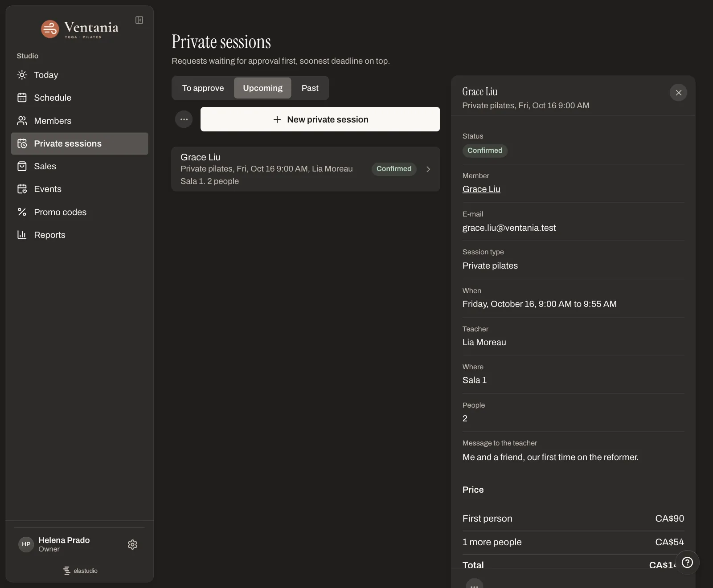Click the 'Sala 1' location value
This screenshot has height=588, width=713.
click(475, 380)
